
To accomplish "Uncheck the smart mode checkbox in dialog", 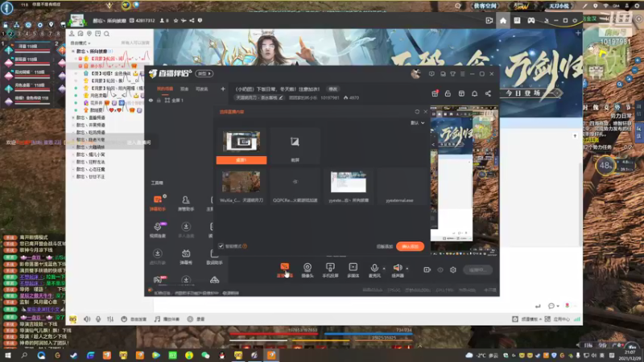I will click(x=221, y=246).
